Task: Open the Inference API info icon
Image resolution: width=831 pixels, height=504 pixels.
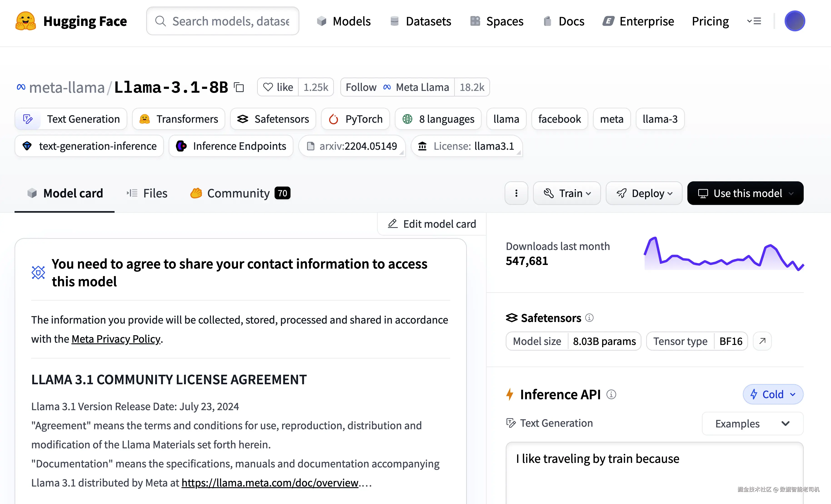Action: pyautogui.click(x=611, y=394)
